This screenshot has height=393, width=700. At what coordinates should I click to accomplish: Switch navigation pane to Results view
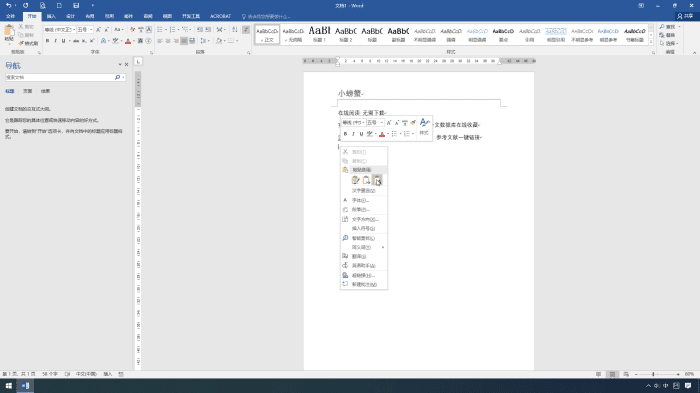(x=45, y=91)
